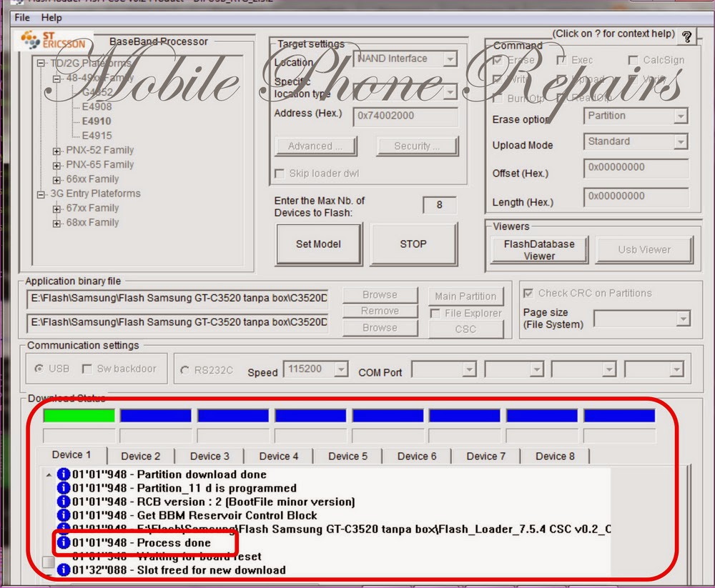Image resolution: width=715 pixels, height=588 pixels.
Task: Switch to the Device 3 tab
Action: (209, 457)
